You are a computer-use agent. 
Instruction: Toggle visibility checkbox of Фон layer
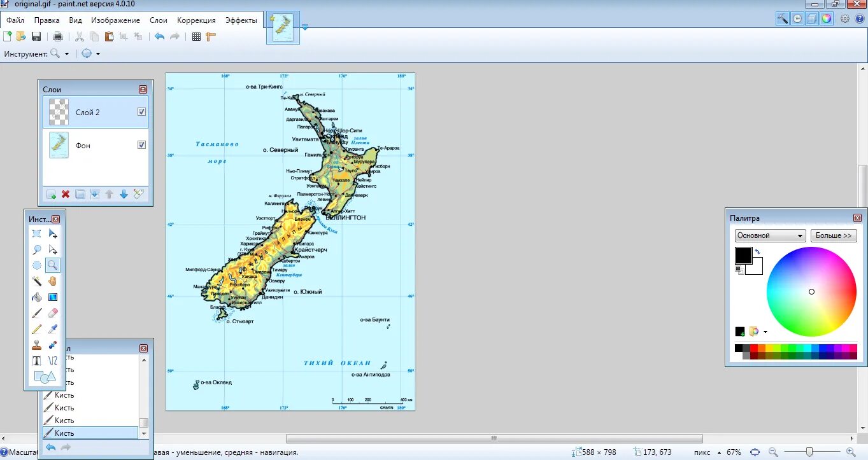click(x=142, y=145)
